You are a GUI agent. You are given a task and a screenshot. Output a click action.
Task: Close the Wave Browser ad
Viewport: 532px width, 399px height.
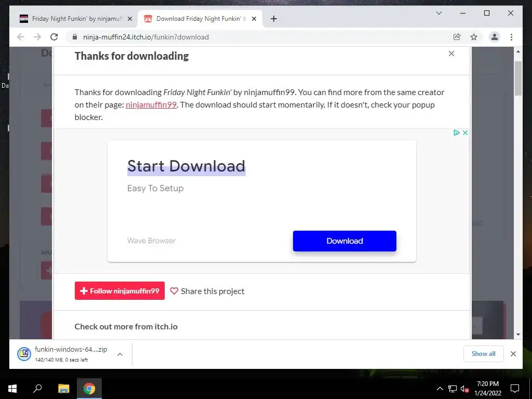point(465,132)
